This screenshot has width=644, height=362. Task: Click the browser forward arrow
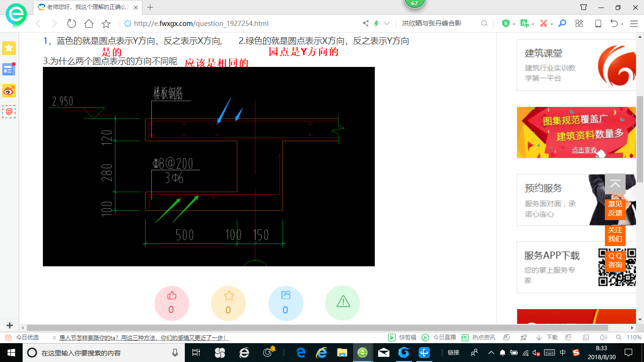(x=54, y=24)
